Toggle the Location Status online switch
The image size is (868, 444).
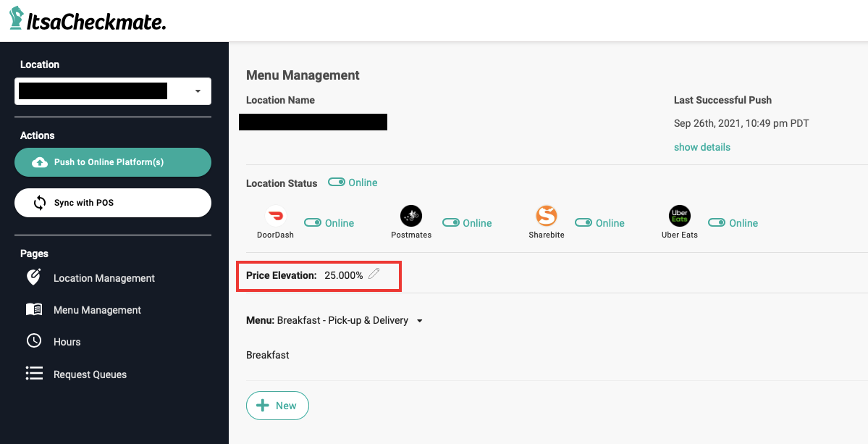coord(337,183)
